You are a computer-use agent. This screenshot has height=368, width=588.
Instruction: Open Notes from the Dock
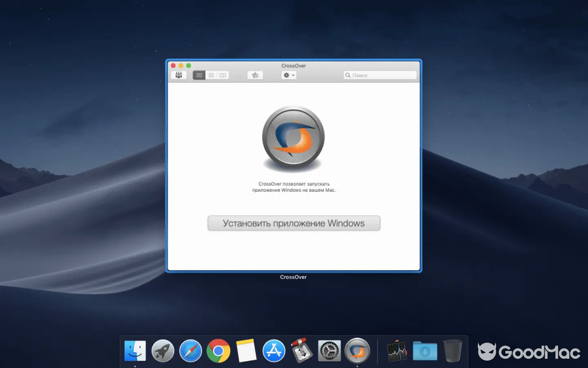(x=246, y=351)
